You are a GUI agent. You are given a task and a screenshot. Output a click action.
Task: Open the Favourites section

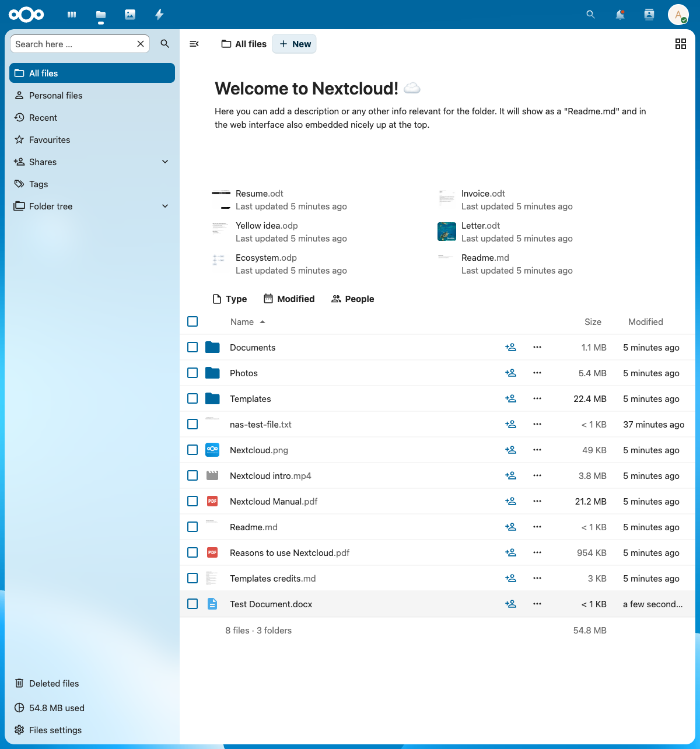tap(48, 139)
